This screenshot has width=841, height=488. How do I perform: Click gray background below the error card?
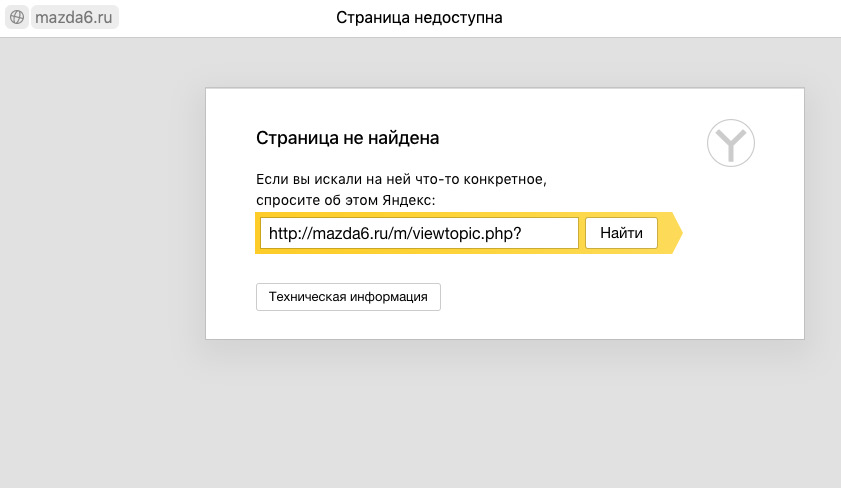(500, 410)
